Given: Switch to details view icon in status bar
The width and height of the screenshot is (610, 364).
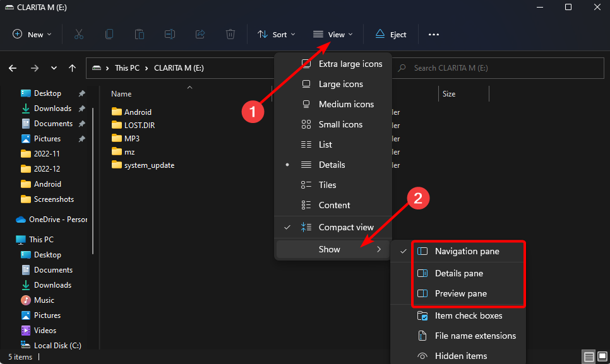Looking at the screenshot, I should point(589,356).
